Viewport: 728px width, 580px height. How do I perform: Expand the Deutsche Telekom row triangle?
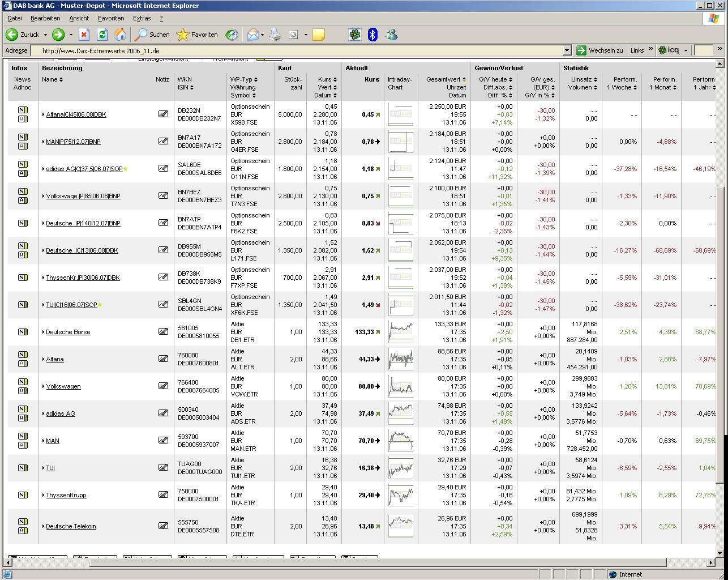44,526
